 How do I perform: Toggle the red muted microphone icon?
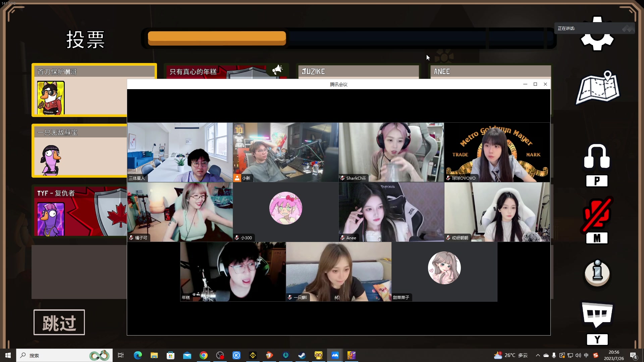(x=597, y=215)
